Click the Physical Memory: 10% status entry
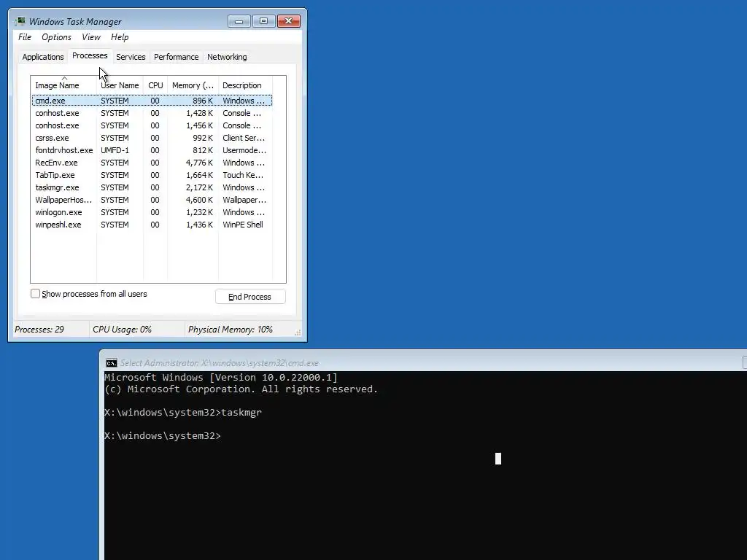747x560 pixels. click(230, 330)
